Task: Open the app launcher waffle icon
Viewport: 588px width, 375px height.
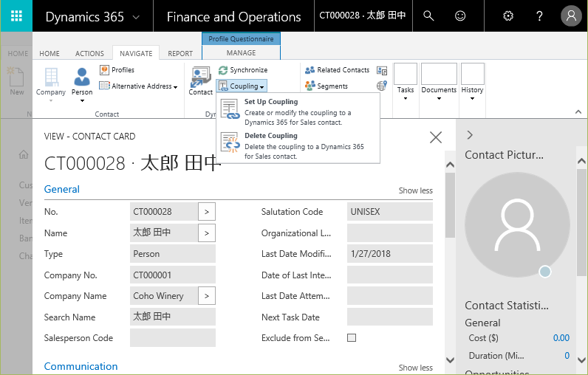Action: click(x=16, y=16)
